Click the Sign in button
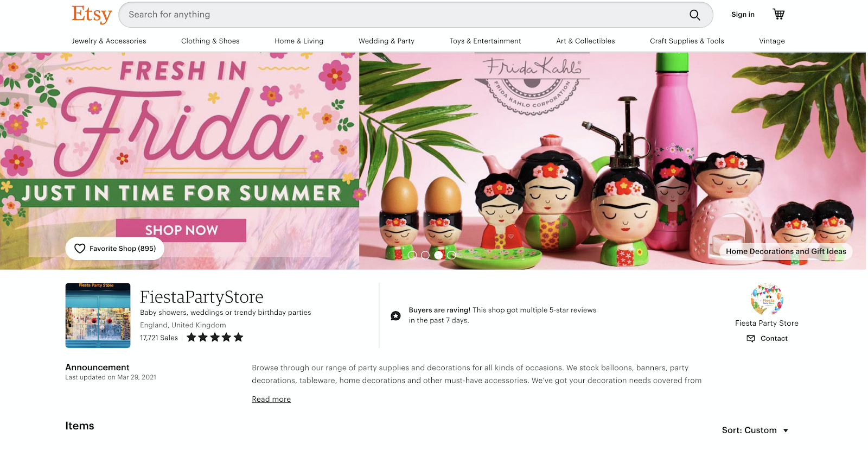The image size is (868, 450). 743,15
